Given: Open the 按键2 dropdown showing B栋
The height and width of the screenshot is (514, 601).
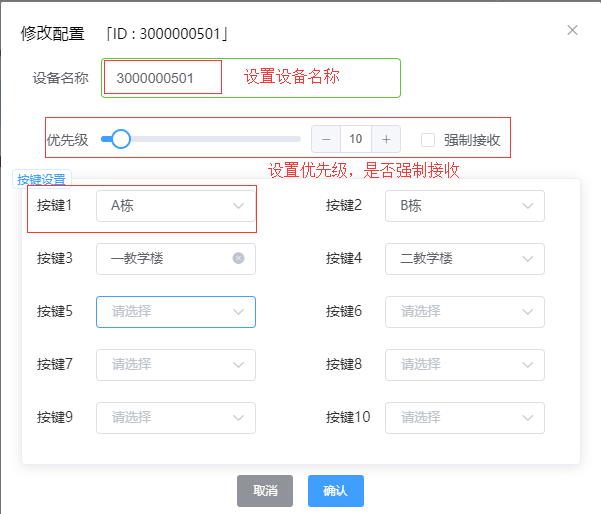Looking at the screenshot, I should tap(464, 206).
